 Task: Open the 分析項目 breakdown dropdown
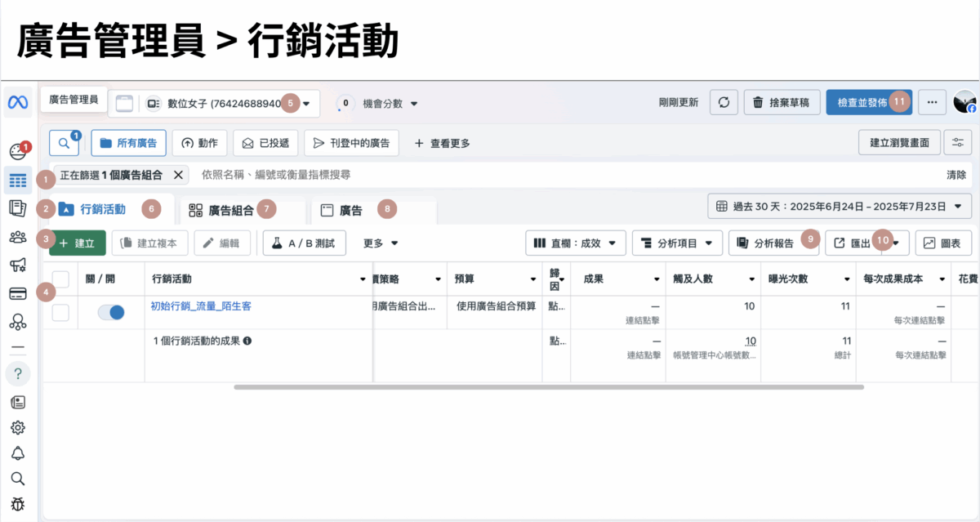[677, 243]
